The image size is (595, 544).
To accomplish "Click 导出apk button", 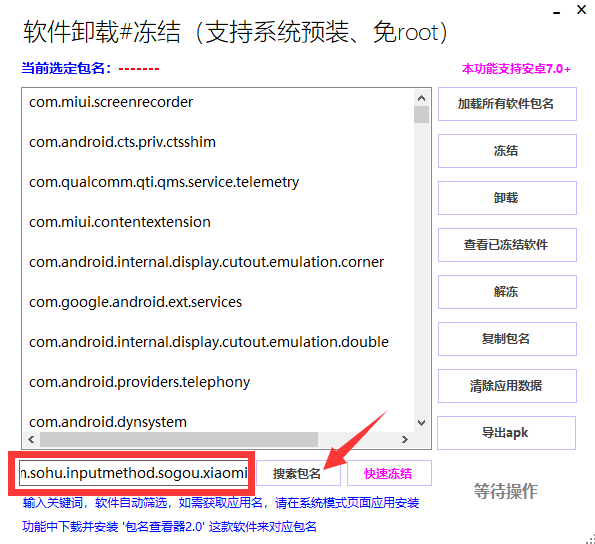I will (506, 433).
